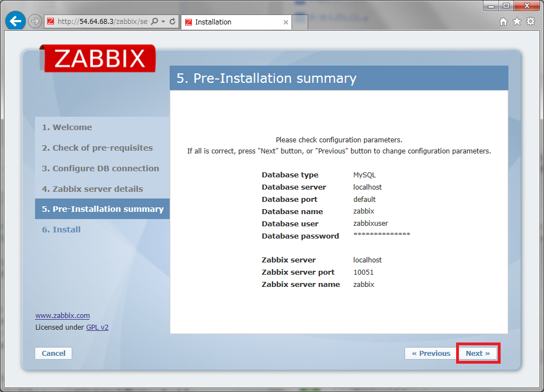
Task: Click the browser forward arrow button
Action: pos(34,22)
